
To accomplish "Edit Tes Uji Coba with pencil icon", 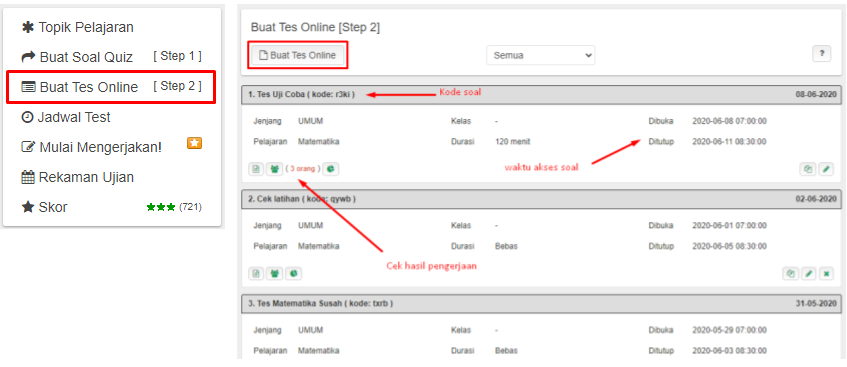I will click(826, 169).
